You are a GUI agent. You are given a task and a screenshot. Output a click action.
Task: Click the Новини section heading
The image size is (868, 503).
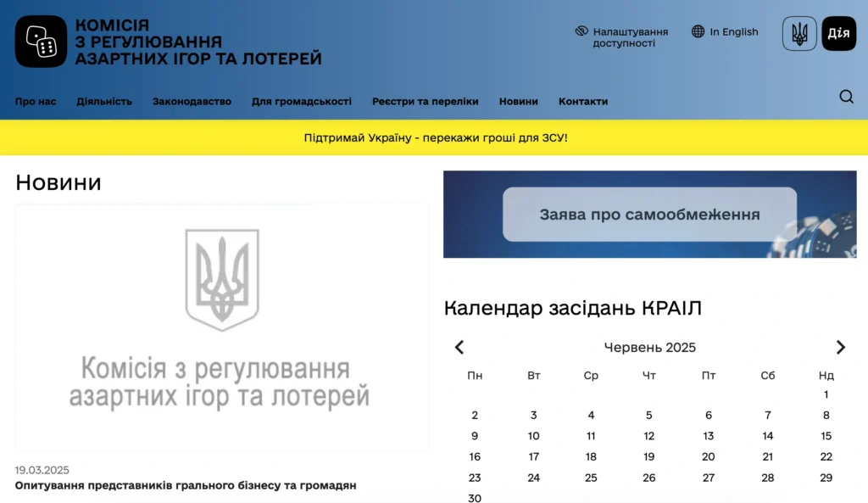point(58,182)
